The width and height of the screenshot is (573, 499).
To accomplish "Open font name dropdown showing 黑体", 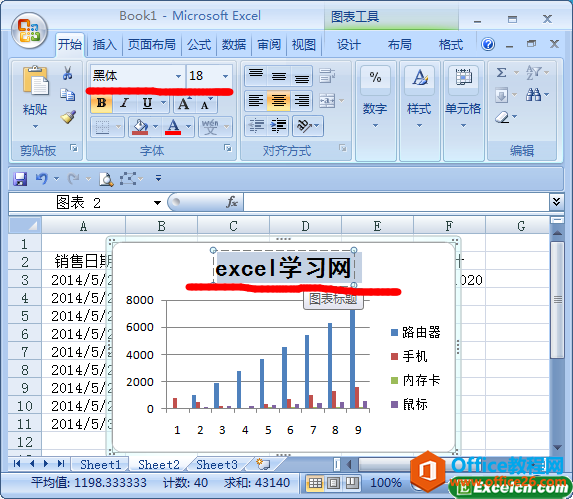I will pyautogui.click(x=178, y=76).
